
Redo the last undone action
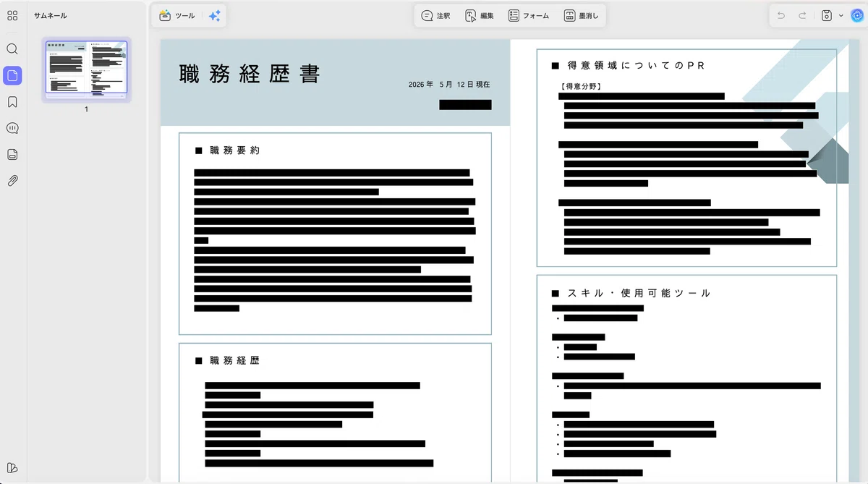tap(802, 15)
